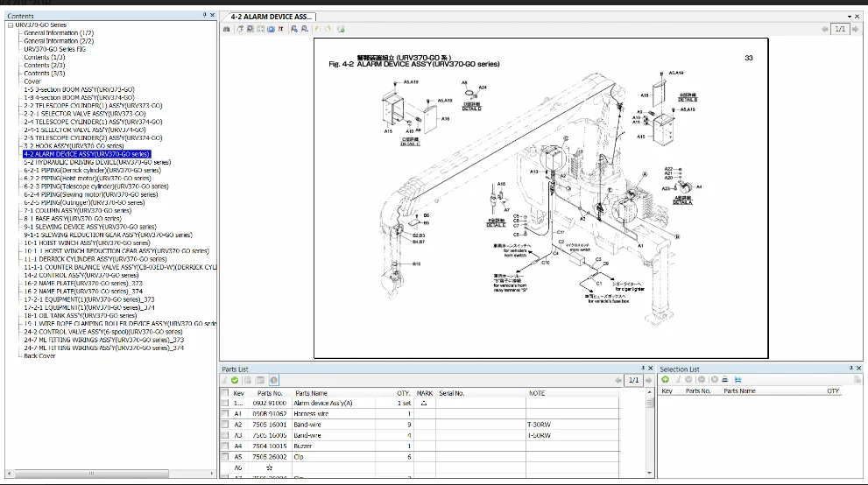868x485 pixels.
Task: Collapse the URV370-GO Series tree node
Action: pyautogui.click(x=11, y=25)
